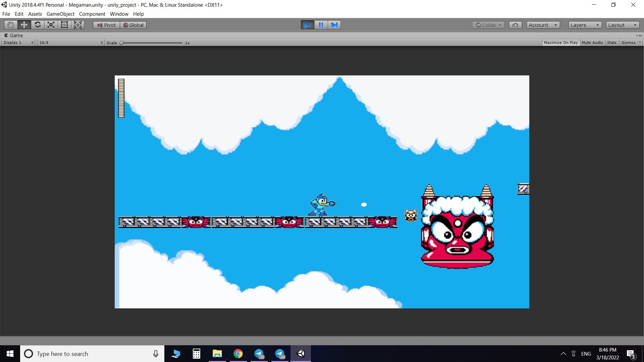The height and width of the screenshot is (362, 644).
Task: Toggle the Stats overlay
Action: coord(612,43)
